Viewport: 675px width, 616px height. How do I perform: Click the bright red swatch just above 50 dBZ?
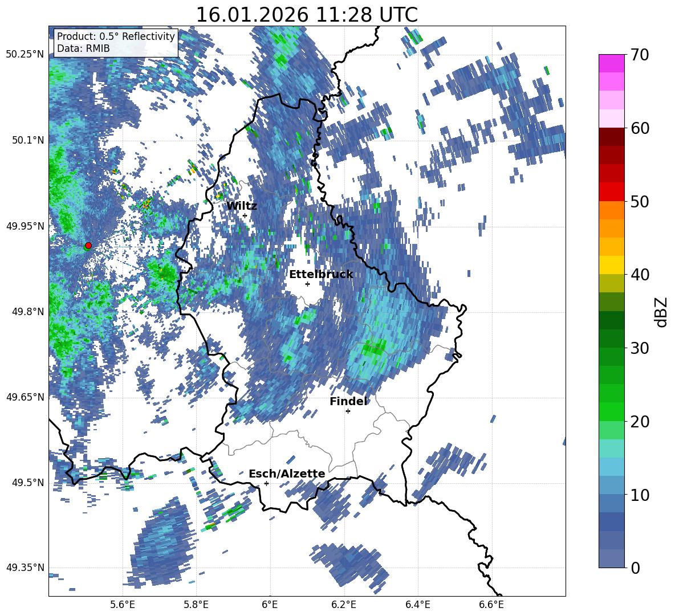pyautogui.click(x=611, y=192)
